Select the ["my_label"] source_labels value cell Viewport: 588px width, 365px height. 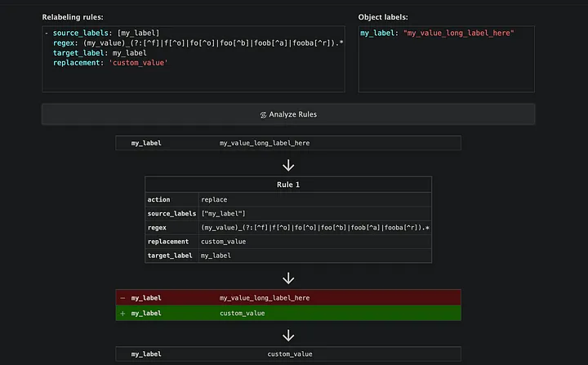pyautogui.click(x=315, y=213)
